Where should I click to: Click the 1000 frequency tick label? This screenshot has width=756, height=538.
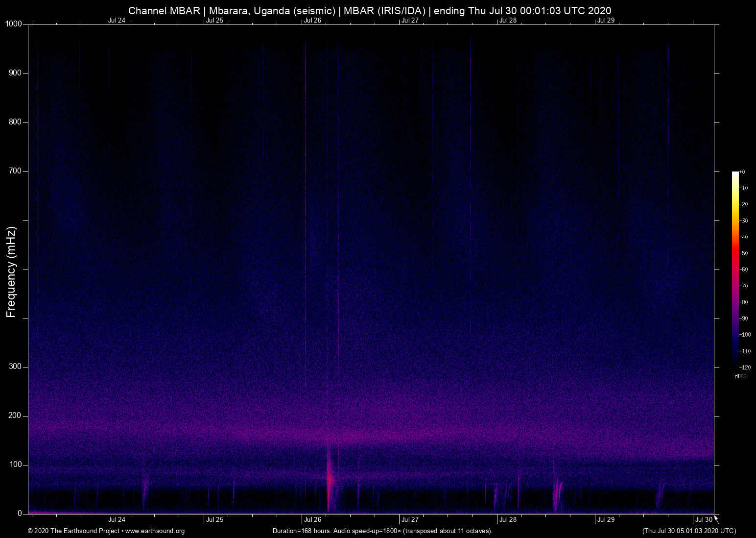pos(13,24)
